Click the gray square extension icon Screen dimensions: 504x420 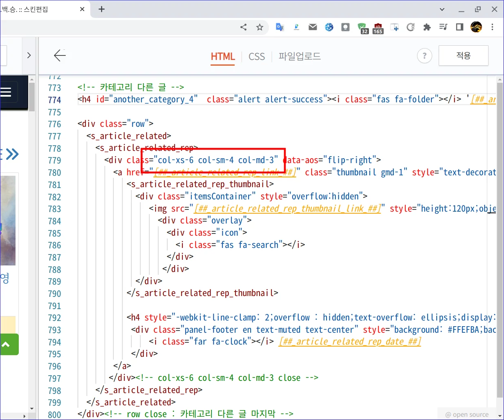[345, 27]
